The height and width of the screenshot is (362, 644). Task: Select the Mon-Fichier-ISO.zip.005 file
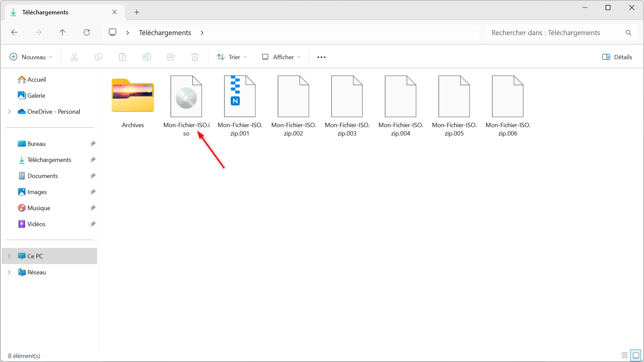point(454,106)
